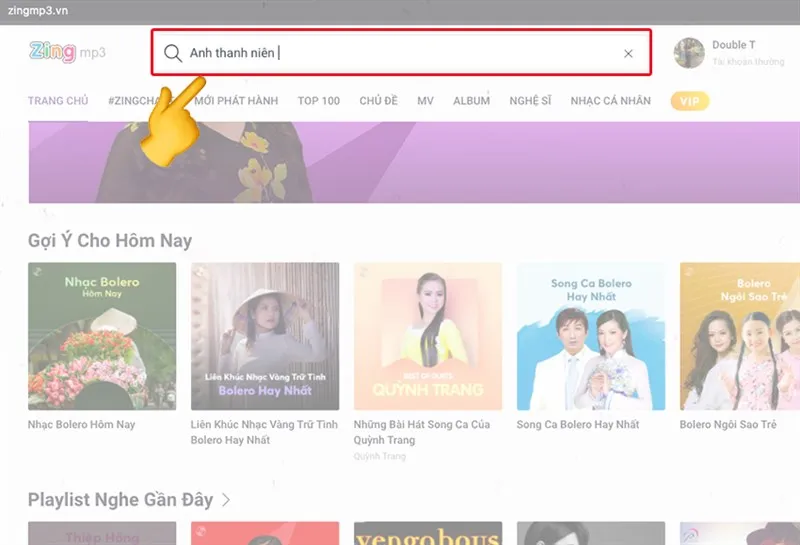Go to MỚI PHÁT HÀNH tab

pyautogui.click(x=236, y=101)
